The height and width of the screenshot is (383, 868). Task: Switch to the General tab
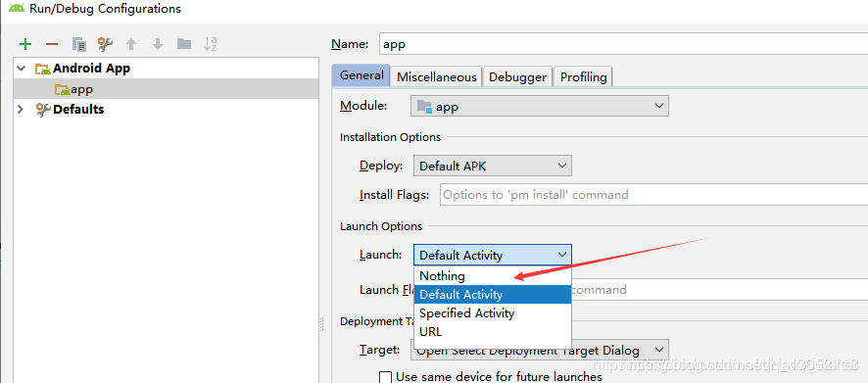click(x=361, y=75)
